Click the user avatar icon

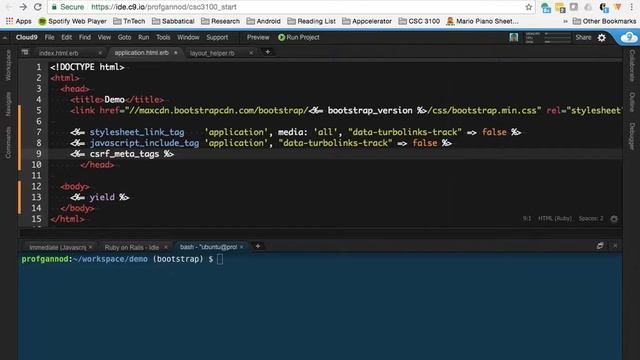point(513,38)
